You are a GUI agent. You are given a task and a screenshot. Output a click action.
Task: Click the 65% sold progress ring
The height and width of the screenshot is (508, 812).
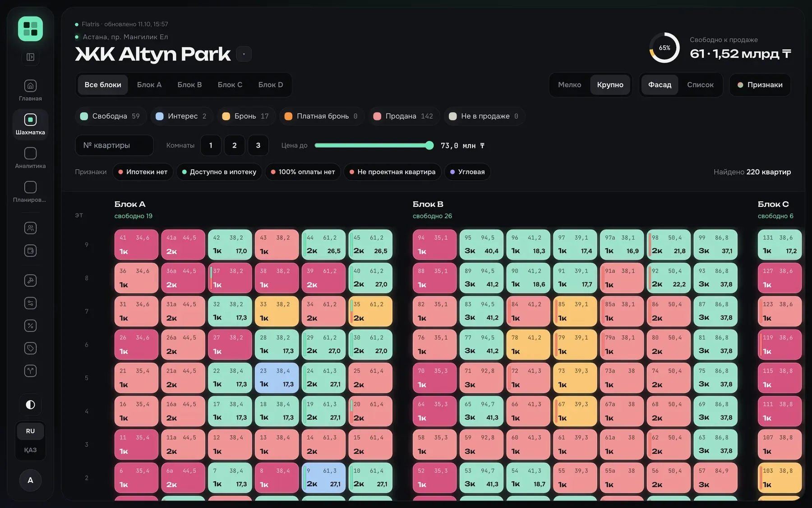664,48
